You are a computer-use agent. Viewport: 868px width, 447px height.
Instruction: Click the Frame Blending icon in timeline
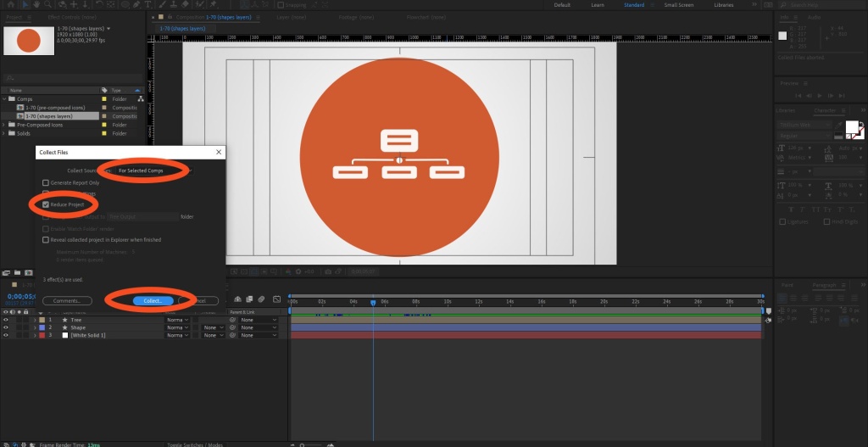click(249, 299)
